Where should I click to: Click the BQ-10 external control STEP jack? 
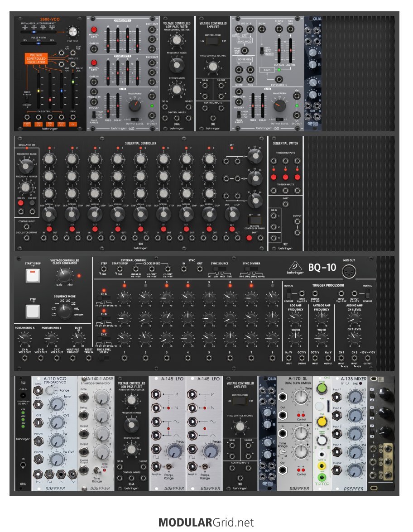(104, 269)
